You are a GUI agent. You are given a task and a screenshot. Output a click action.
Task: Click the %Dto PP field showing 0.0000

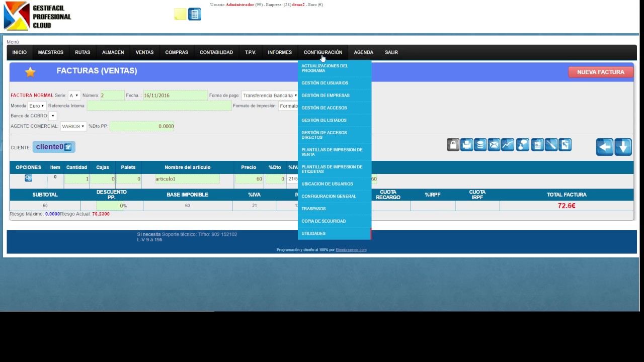142,126
